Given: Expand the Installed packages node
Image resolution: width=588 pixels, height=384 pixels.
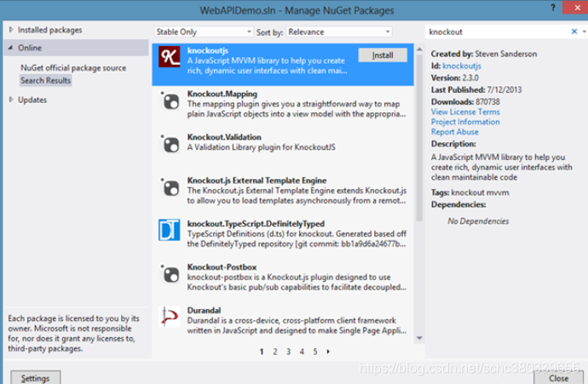Looking at the screenshot, I should [11, 30].
